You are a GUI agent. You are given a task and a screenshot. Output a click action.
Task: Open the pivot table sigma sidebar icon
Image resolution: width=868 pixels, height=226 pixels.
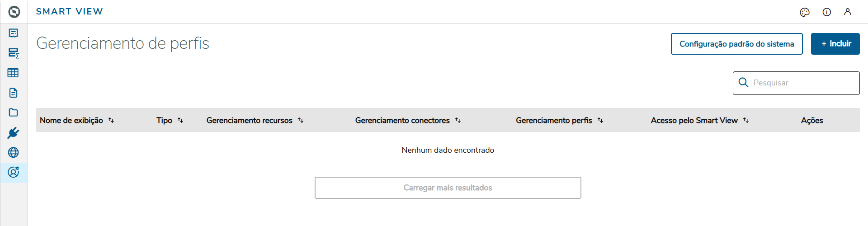[x=14, y=53]
